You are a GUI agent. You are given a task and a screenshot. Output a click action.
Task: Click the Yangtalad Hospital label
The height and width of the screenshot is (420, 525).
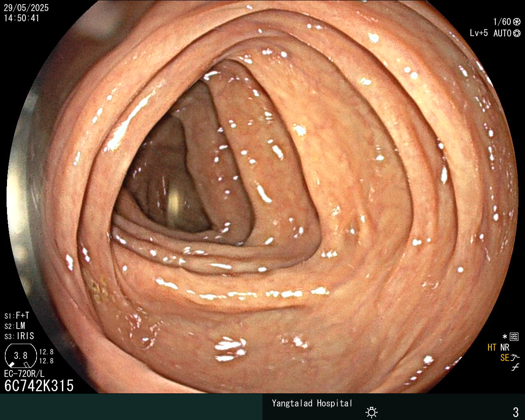312,404
